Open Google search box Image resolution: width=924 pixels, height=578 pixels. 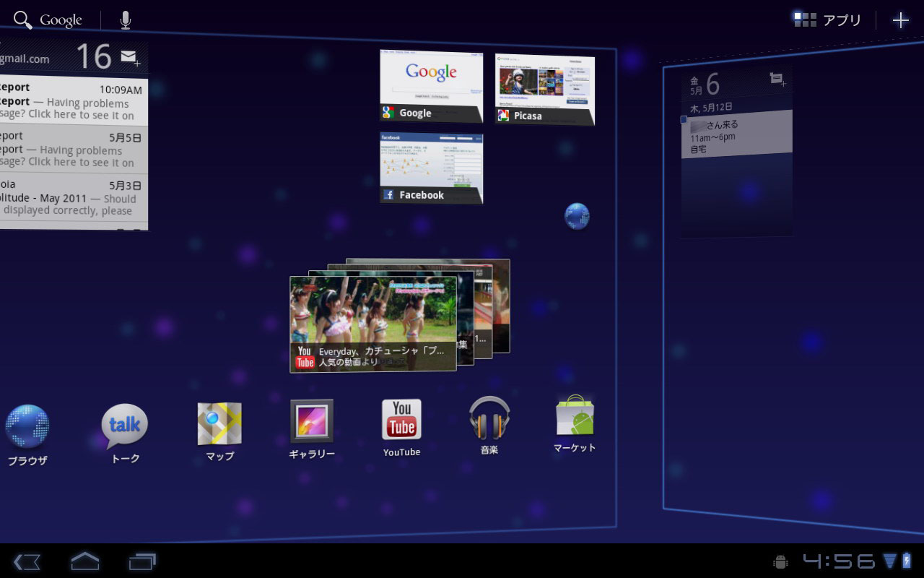[48, 20]
